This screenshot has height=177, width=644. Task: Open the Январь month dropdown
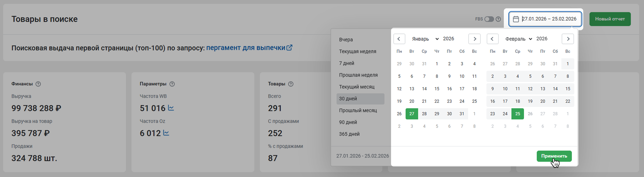(x=425, y=39)
